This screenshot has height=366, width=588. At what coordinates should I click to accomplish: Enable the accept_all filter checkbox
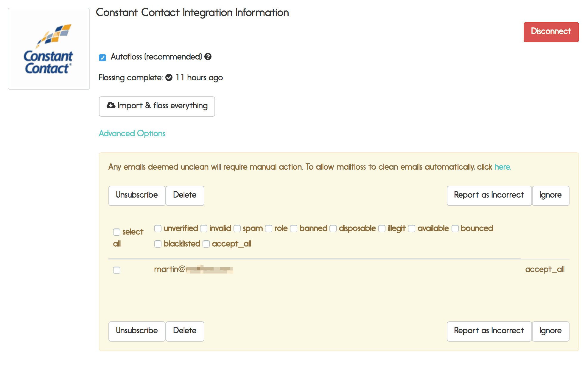point(206,244)
